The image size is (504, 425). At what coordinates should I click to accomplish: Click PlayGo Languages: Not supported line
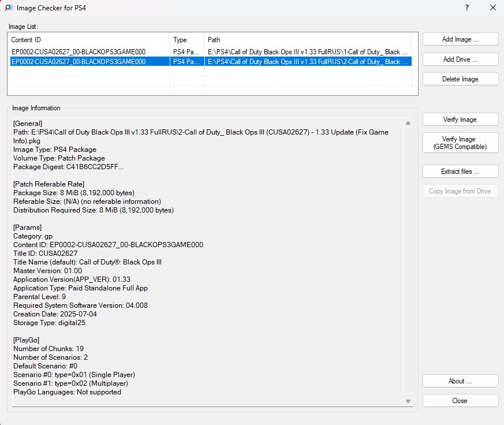point(67,392)
